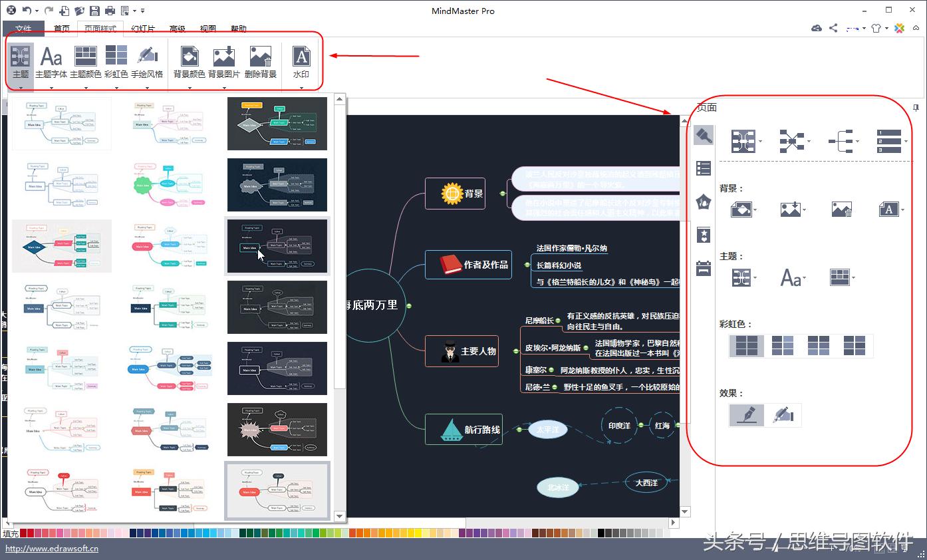This screenshot has height=560, width=927.
Task: Click the clipart panel icon in the sidebar
Action: 703,202
